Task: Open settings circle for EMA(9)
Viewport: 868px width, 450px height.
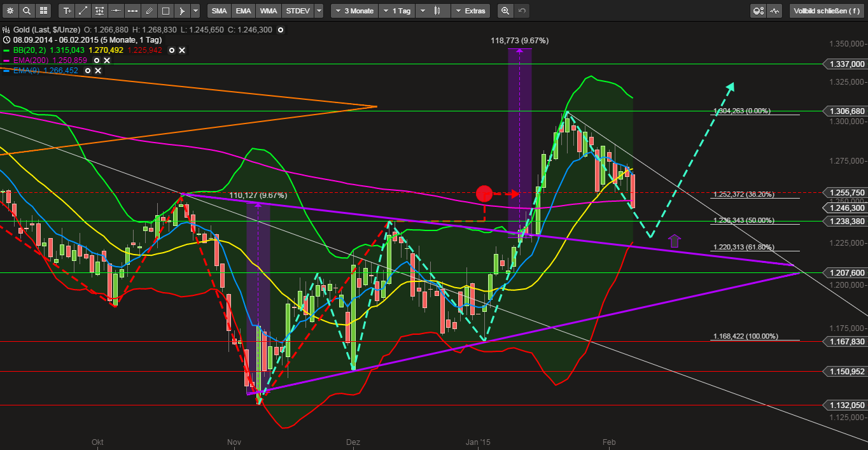Action: [88, 71]
